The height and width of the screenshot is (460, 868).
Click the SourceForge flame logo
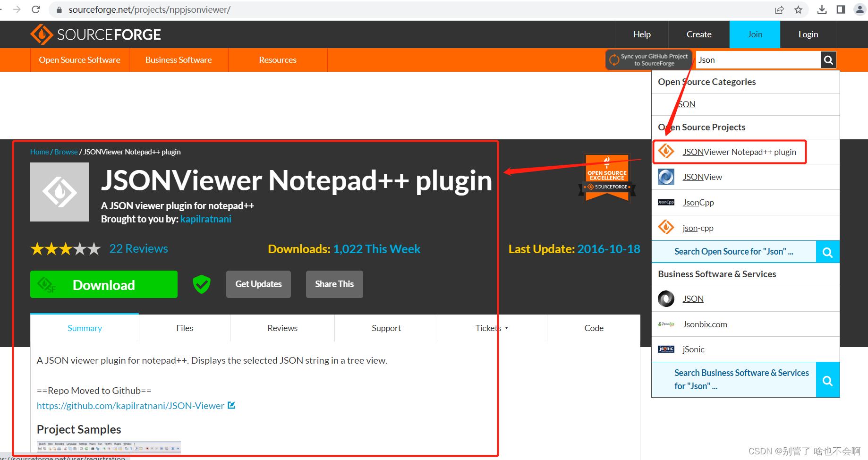click(42, 34)
